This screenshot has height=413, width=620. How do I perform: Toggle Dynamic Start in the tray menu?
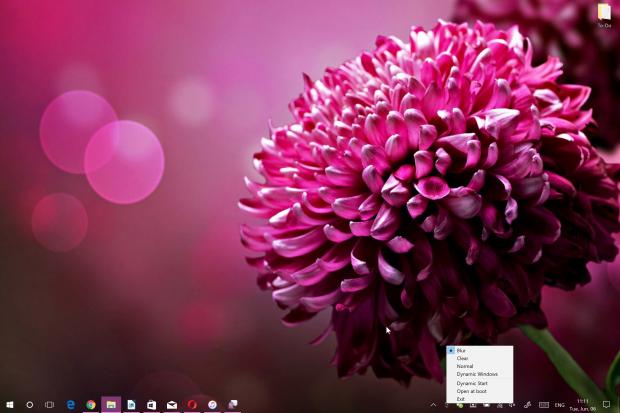point(480,383)
